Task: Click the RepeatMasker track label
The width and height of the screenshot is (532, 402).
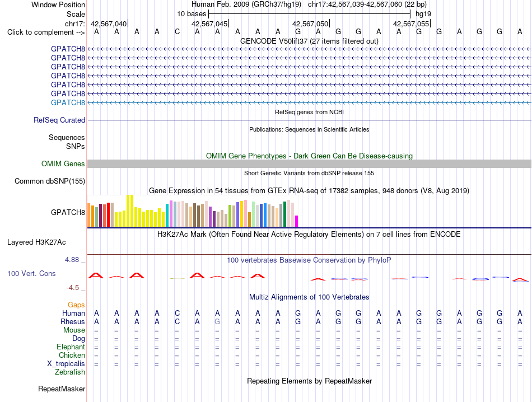Action: click(x=62, y=389)
